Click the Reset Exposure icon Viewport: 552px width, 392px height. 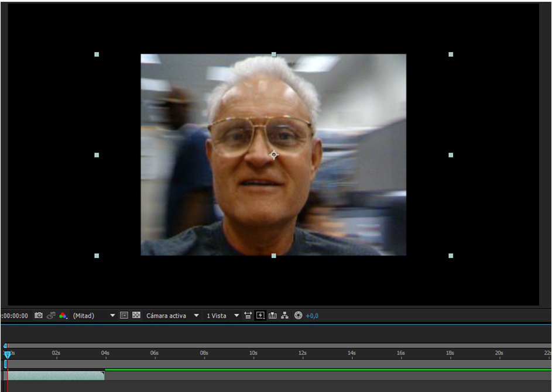click(298, 315)
